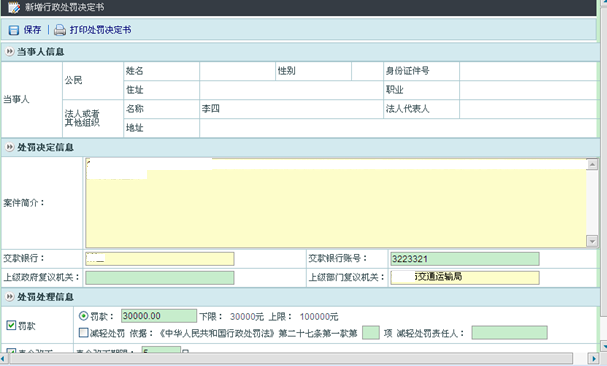The width and height of the screenshot is (607, 366).
Task: Click the 罚款 amount field 30000.00
Action: pos(159,316)
